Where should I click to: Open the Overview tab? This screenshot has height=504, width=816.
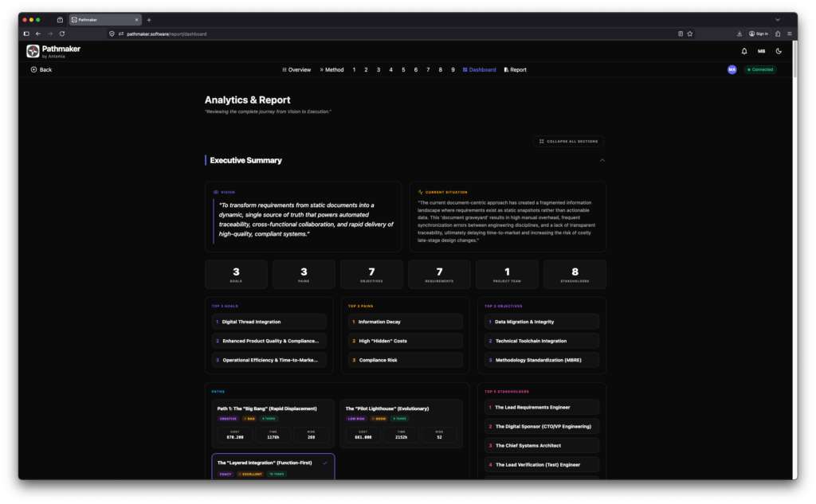click(296, 70)
